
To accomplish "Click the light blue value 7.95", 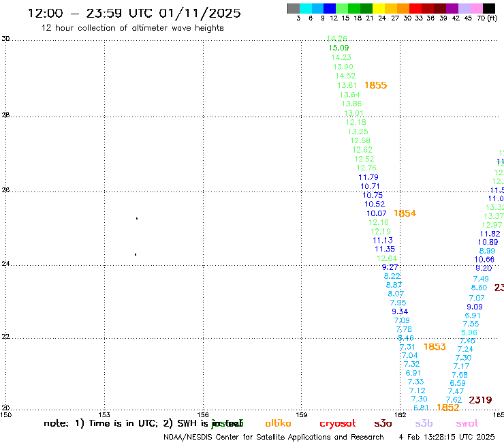I will click(398, 303).
